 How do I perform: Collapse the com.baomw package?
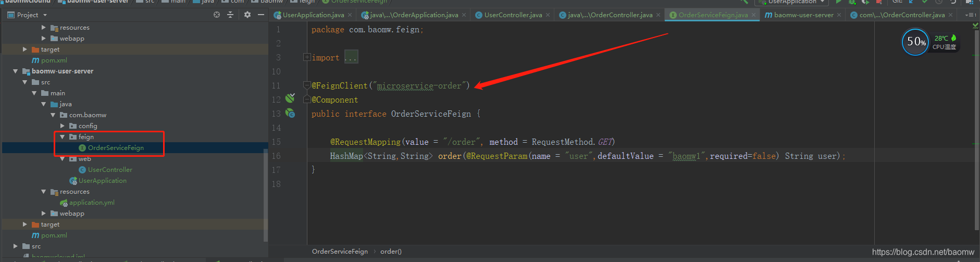click(x=53, y=115)
